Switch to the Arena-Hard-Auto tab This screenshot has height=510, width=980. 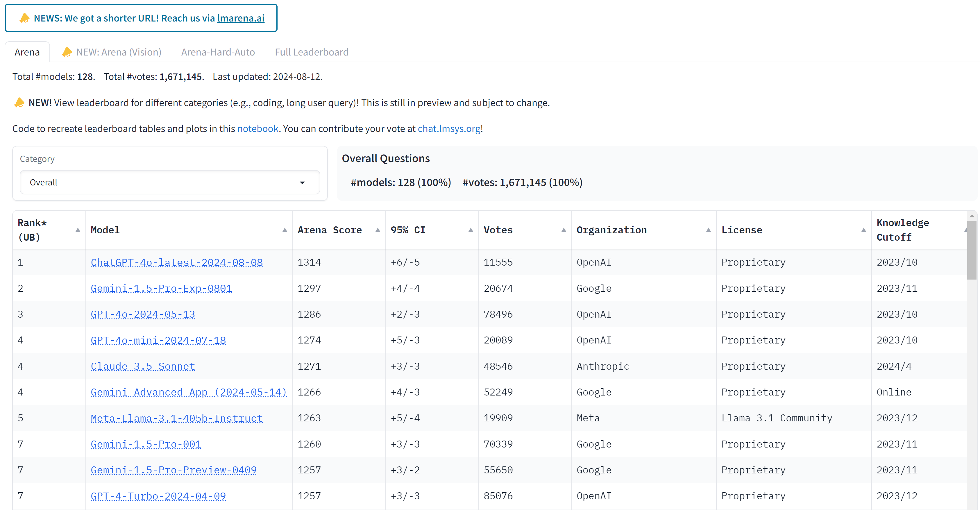218,52
